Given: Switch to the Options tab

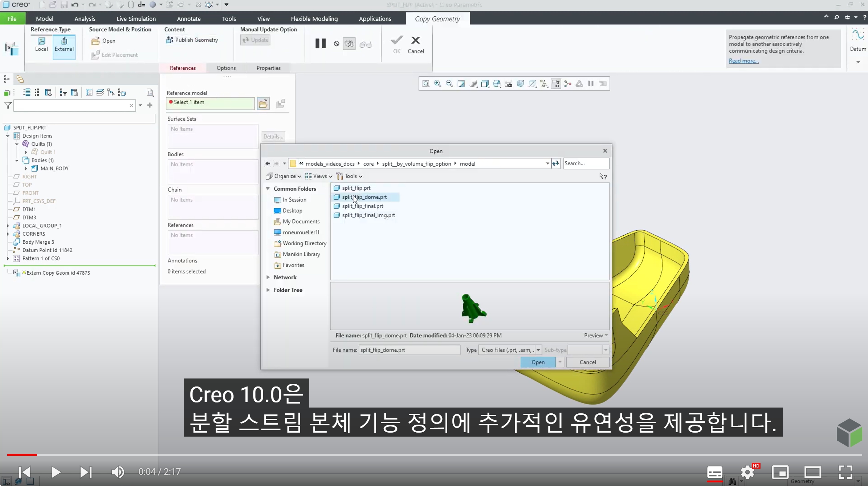Looking at the screenshot, I should tap(226, 68).
